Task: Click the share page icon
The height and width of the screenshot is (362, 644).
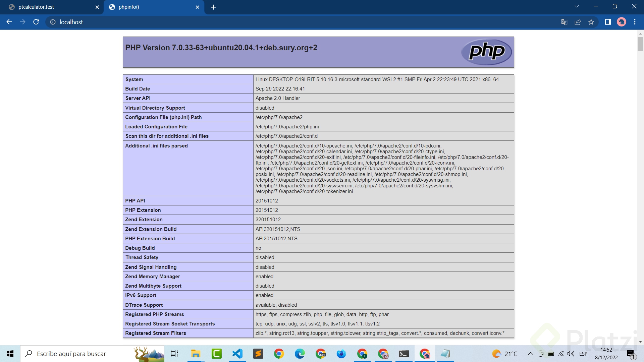Action: click(x=578, y=22)
